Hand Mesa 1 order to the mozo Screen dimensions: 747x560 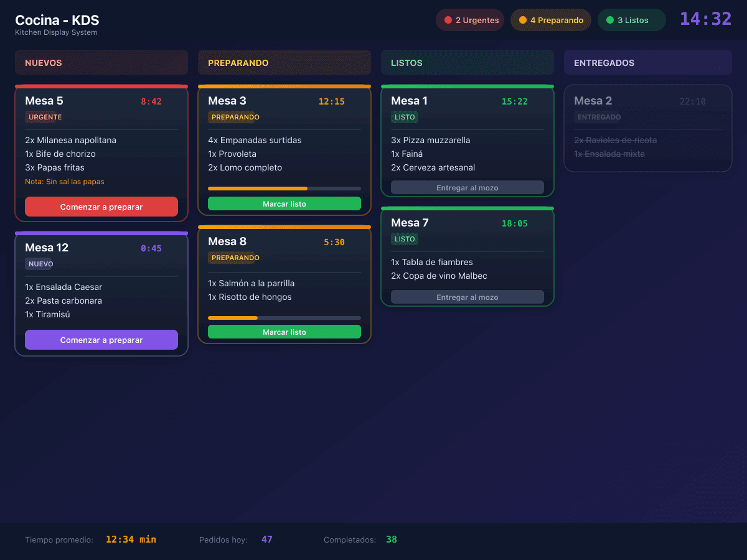[467, 187]
